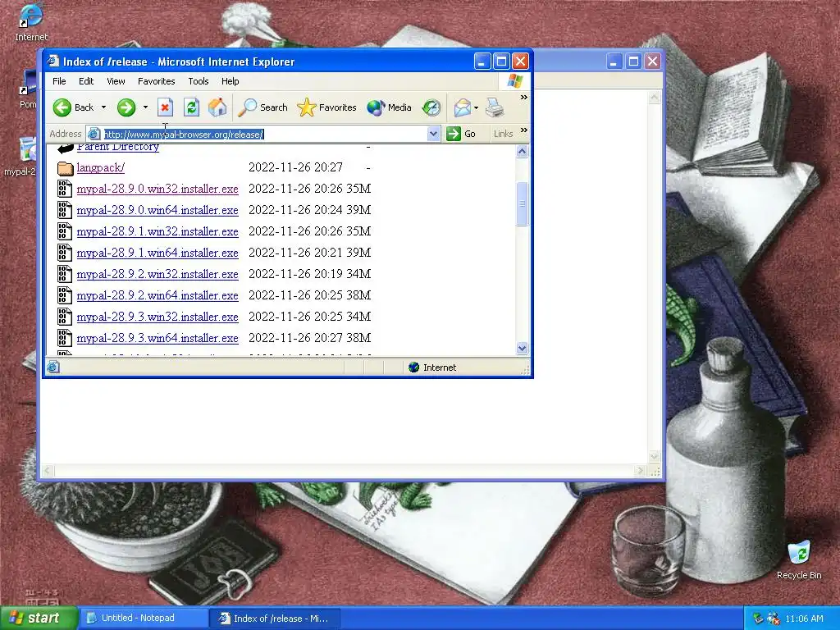
Task: Click the address bar URL field
Action: pyautogui.click(x=265, y=134)
